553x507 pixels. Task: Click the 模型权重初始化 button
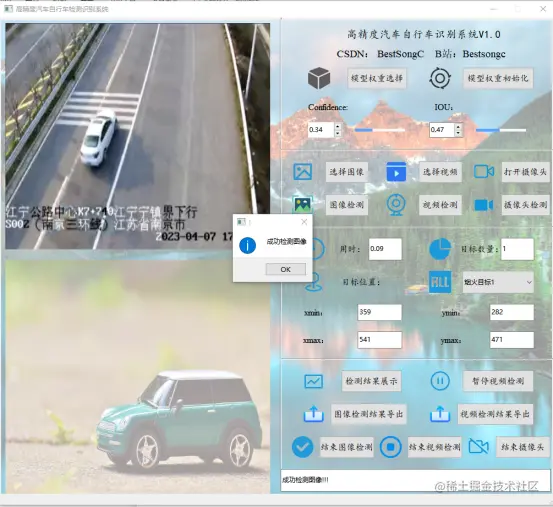pyautogui.click(x=498, y=78)
